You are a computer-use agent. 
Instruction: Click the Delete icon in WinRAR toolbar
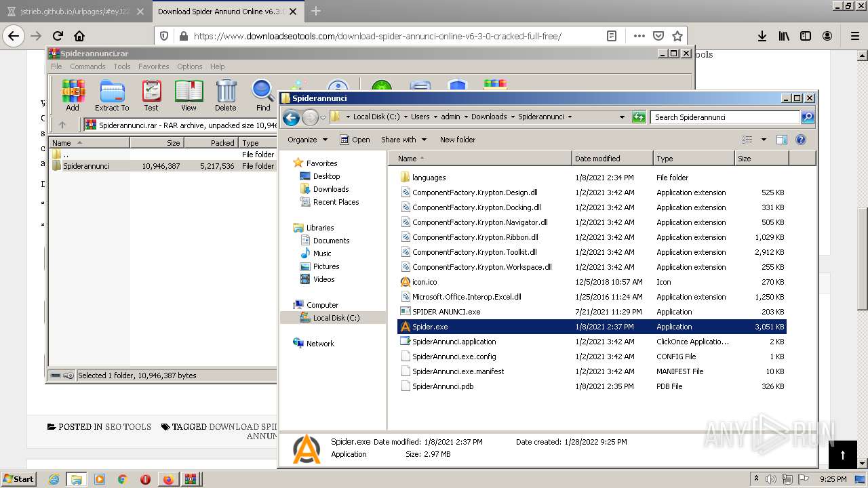226,96
